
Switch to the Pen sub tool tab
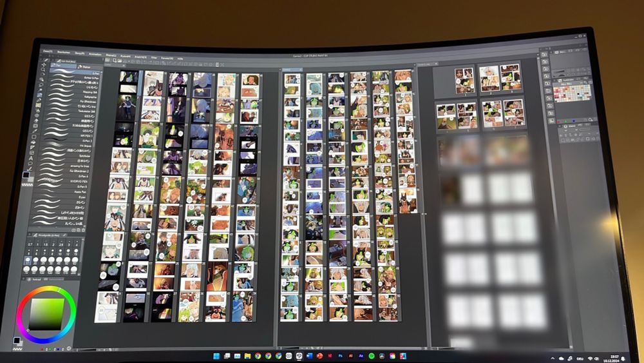pyautogui.click(x=64, y=66)
